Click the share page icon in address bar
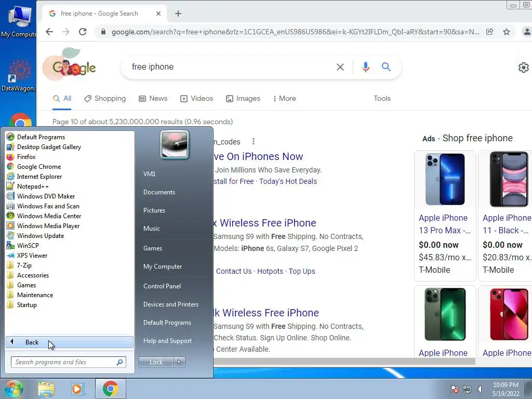 point(489,32)
